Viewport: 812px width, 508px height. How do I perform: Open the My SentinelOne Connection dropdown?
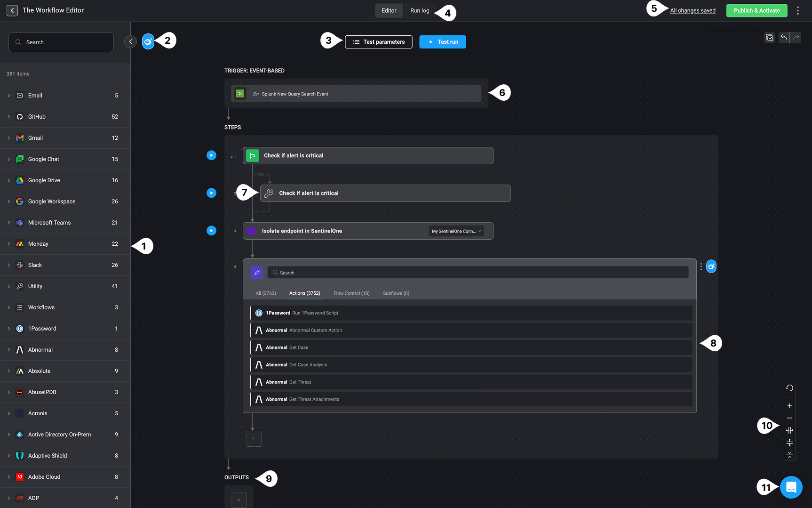point(456,231)
